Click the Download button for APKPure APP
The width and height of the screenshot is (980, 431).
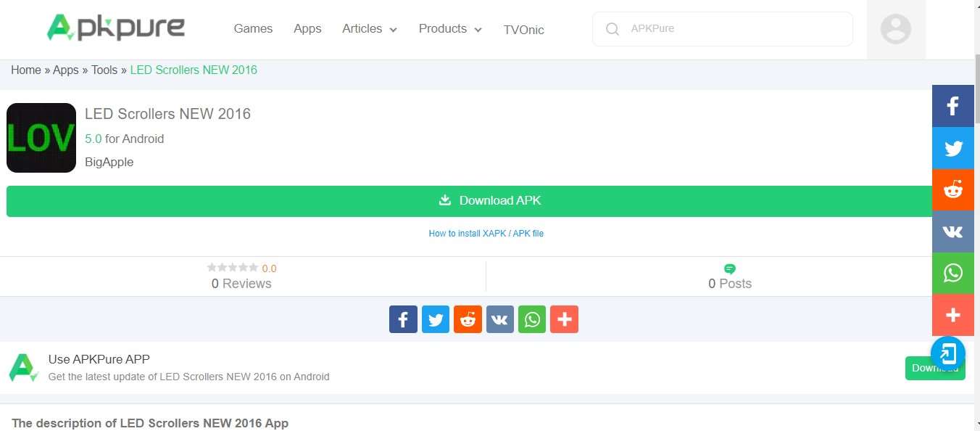point(935,368)
